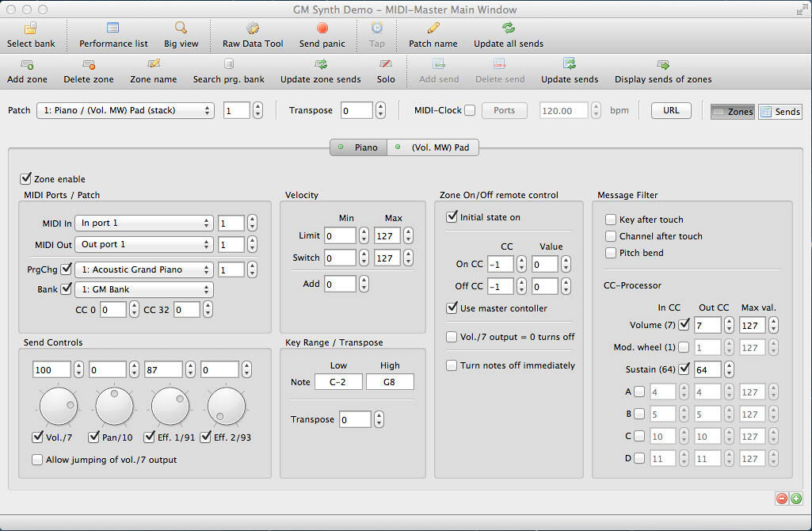Delete the current zone
The image size is (812, 531).
point(89,71)
